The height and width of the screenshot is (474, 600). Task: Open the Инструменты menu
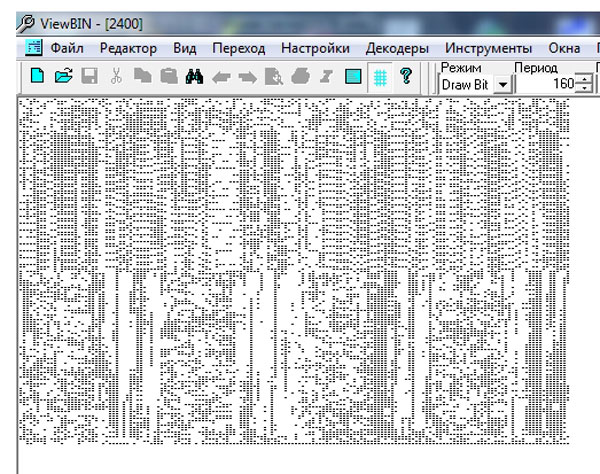(488, 48)
